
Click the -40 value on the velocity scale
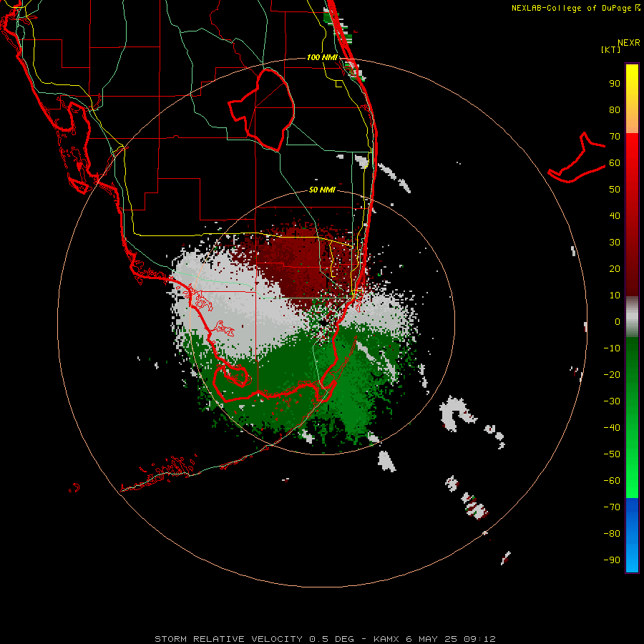pyautogui.click(x=612, y=428)
